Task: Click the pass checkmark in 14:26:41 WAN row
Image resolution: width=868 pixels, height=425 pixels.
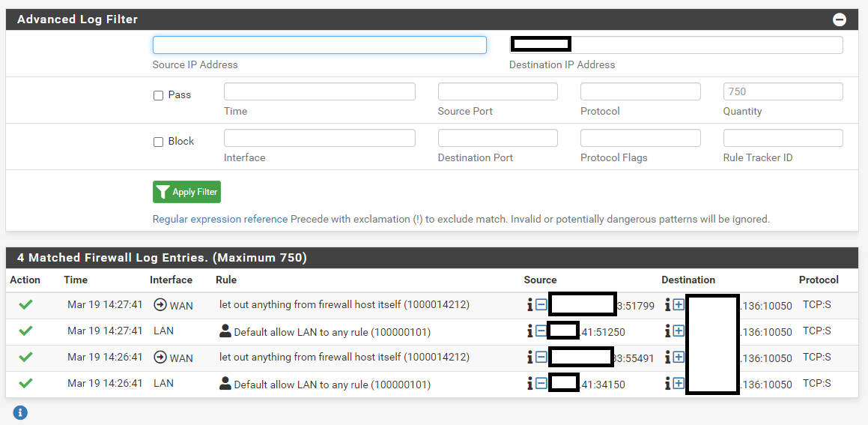Action: 25,357
